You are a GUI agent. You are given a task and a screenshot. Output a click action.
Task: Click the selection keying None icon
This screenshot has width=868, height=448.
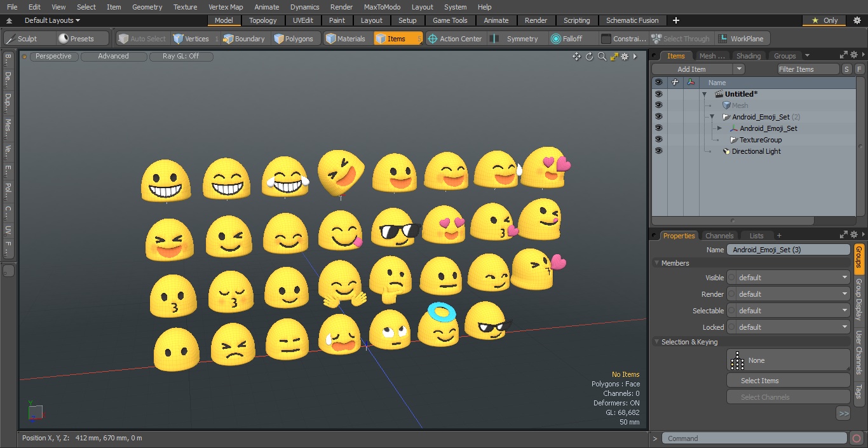coord(737,360)
